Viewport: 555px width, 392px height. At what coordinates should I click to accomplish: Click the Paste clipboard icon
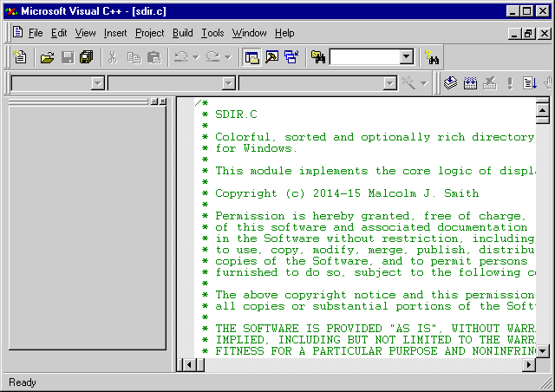pyautogui.click(x=154, y=57)
